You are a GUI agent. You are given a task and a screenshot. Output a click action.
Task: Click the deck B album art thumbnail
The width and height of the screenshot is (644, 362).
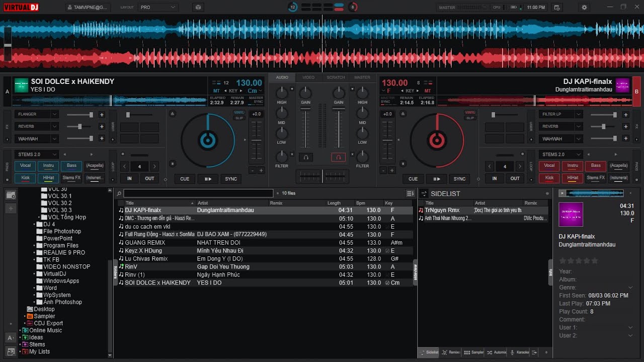[622, 85]
